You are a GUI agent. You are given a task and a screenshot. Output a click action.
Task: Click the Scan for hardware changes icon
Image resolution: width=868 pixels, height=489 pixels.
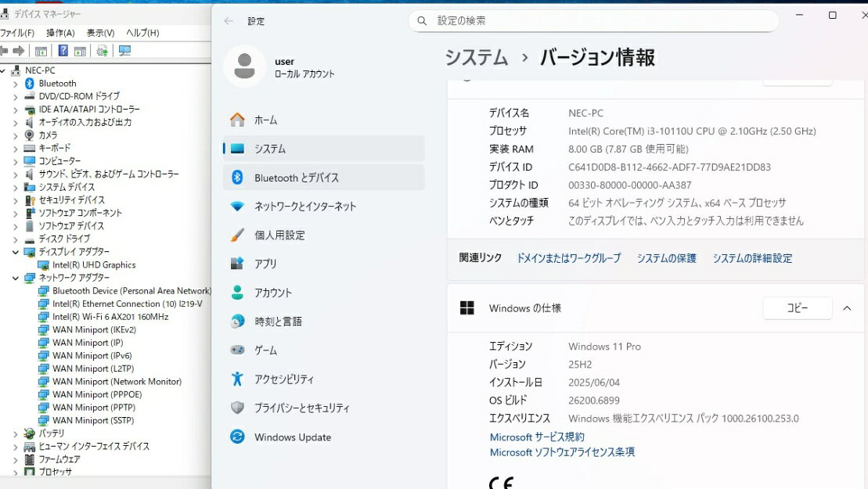click(x=124, y=51)
